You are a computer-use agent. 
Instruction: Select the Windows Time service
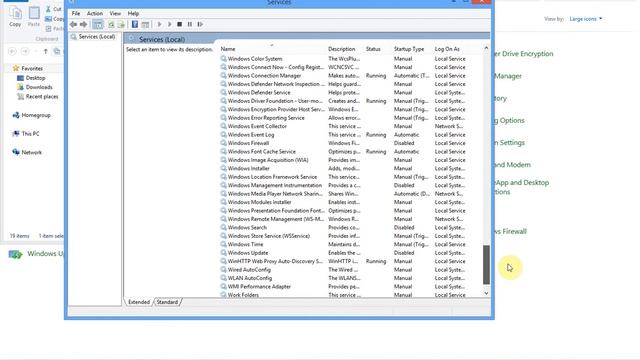point(245,244)
